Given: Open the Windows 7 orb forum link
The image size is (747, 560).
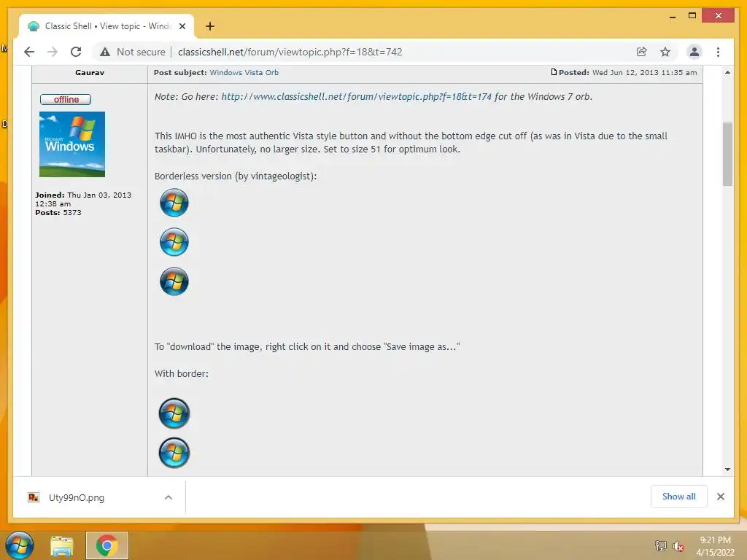Looking at the screenshot, I should point(356,97).
